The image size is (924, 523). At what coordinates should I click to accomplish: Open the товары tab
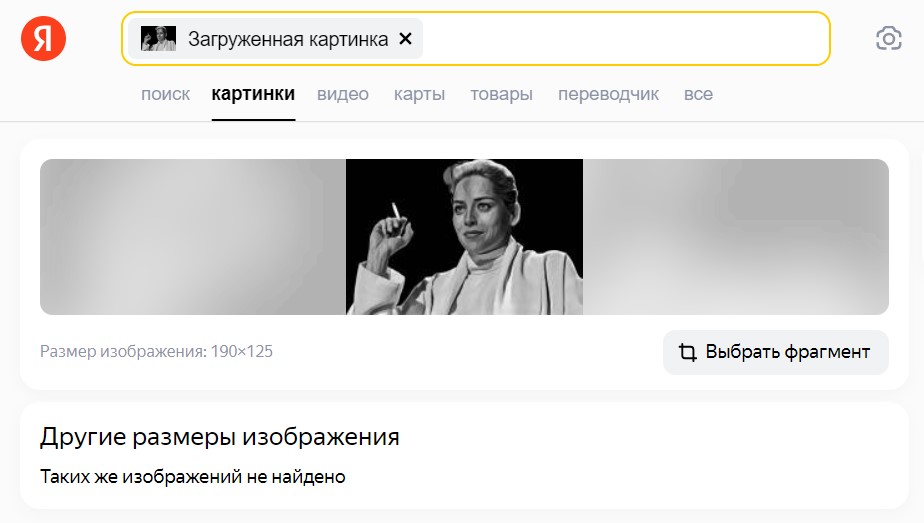(501, 94)
